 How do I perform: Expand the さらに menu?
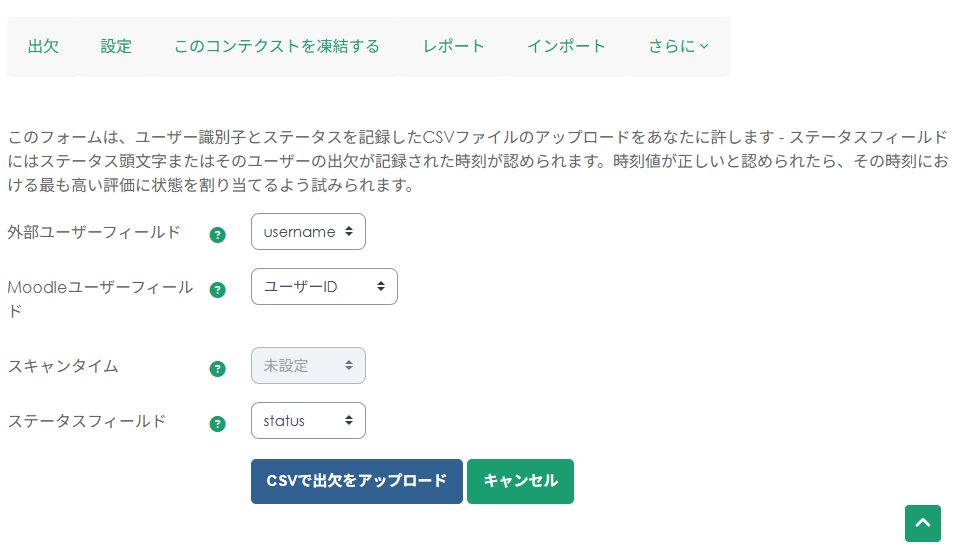[x=678, y=46]
